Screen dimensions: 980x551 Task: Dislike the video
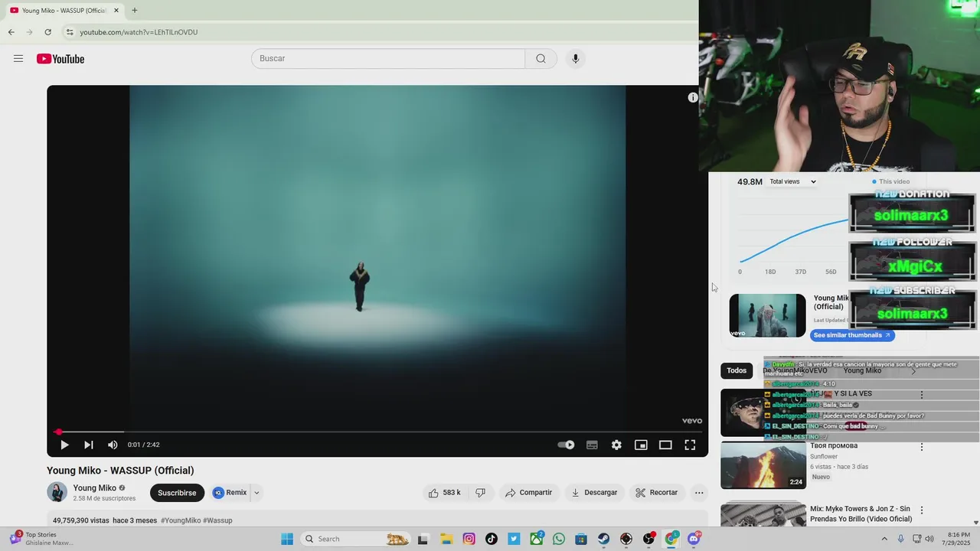point(480,493)
